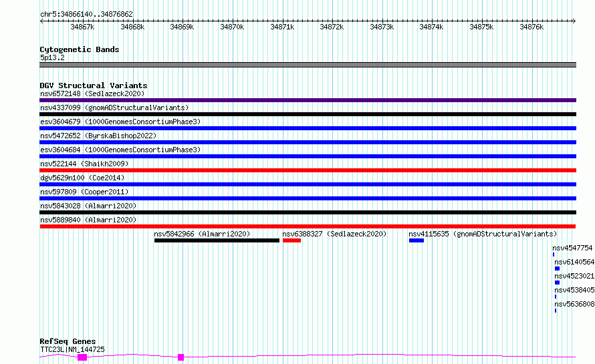Select the 34872k ruler position
The height and width of the screenshot is (364, 595).
[x=332, y=27]
